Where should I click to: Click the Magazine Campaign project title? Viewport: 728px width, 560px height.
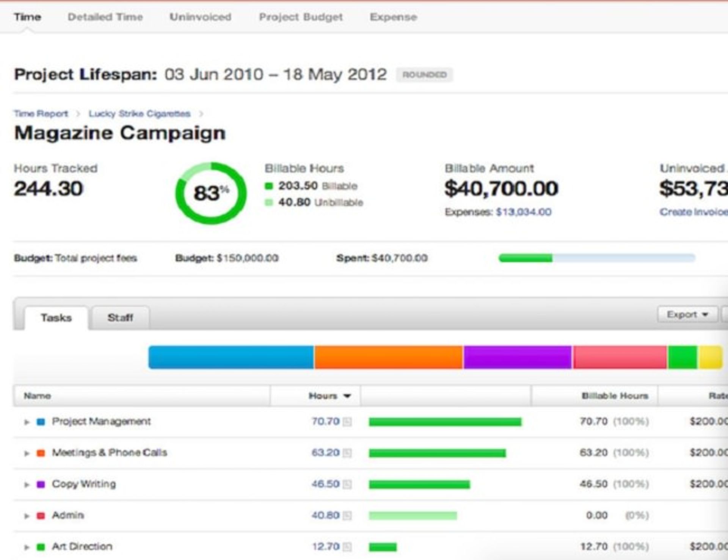(120, 133)
